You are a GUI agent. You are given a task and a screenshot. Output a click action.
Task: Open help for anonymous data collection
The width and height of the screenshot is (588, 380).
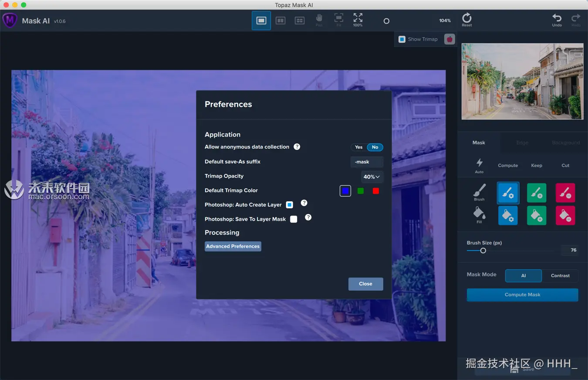(x=297, y=147)
